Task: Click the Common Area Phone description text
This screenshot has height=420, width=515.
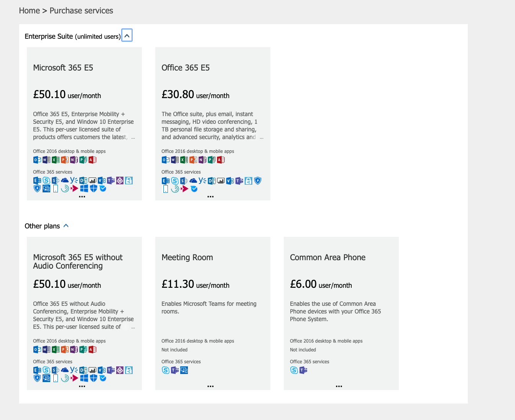Action: [x=336, y=312]
